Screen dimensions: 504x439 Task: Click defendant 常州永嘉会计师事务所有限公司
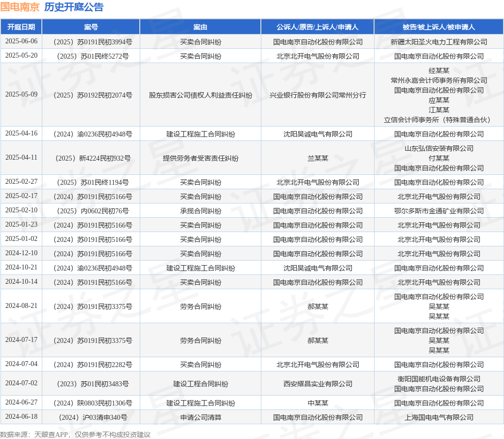pos(439,80)
